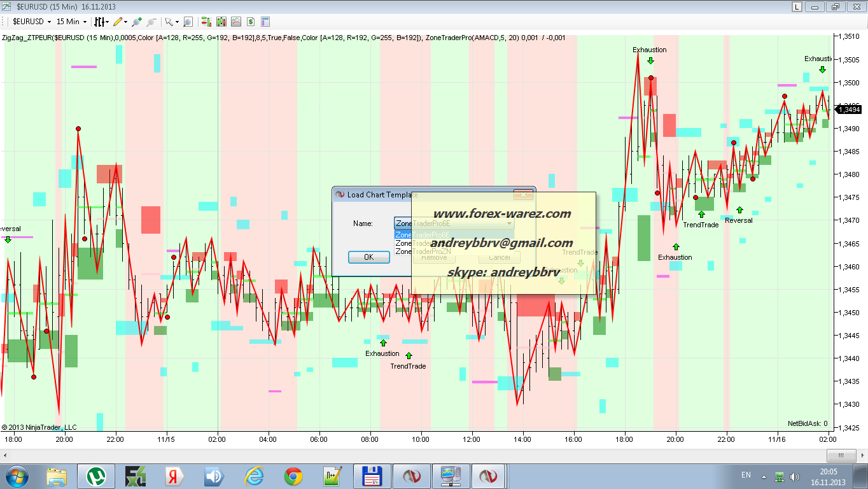Open the indicators line chart icon
868x489 pixels.
(236, 22)
